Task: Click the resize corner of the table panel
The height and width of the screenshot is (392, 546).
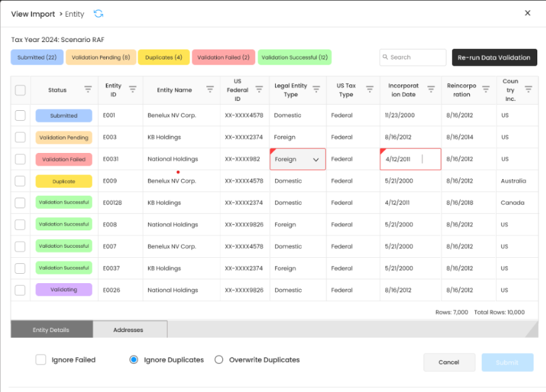Action: click(533, 331)
